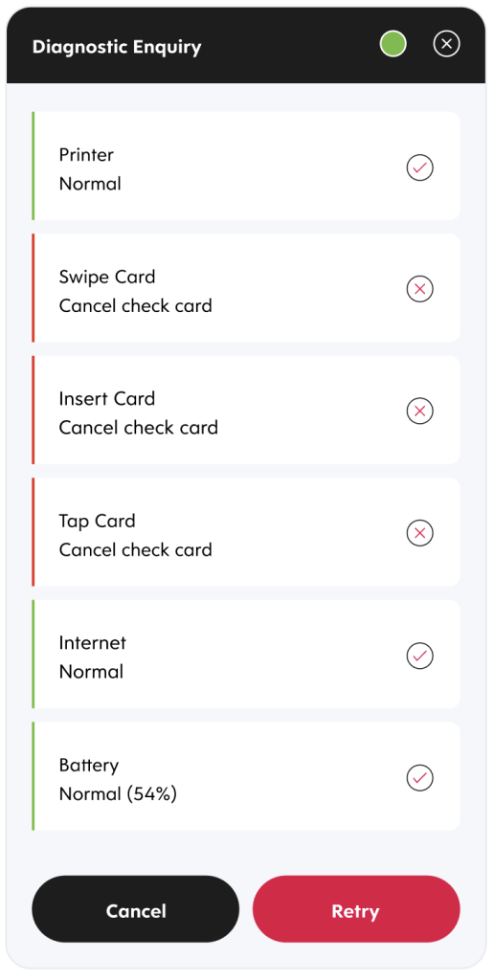
Task: Select the Printer Normal result card
Action: [x=246, y=167]
